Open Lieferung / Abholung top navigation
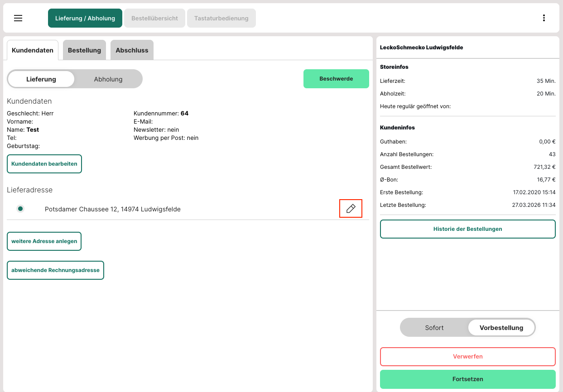 coord(85,19)
